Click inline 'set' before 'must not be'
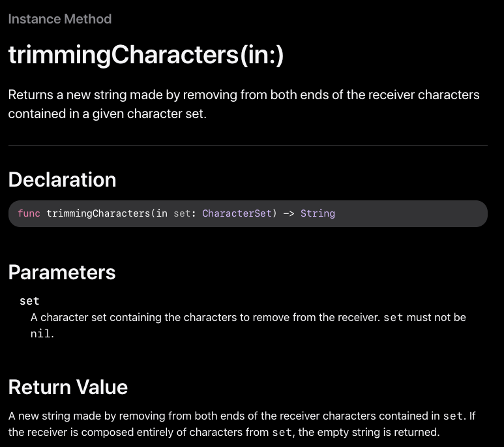Viewport: 504px width, 447px height. click(393, 318)
